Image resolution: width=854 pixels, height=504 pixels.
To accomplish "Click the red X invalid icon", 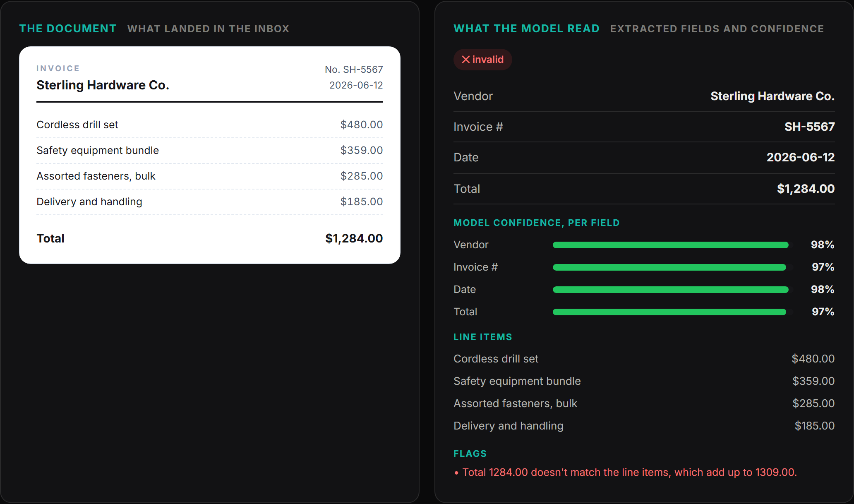I will tap(465, 60).
